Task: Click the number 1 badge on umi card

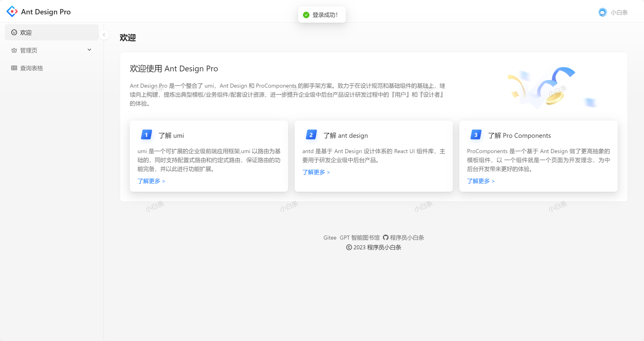Action: tap(147, 135)
